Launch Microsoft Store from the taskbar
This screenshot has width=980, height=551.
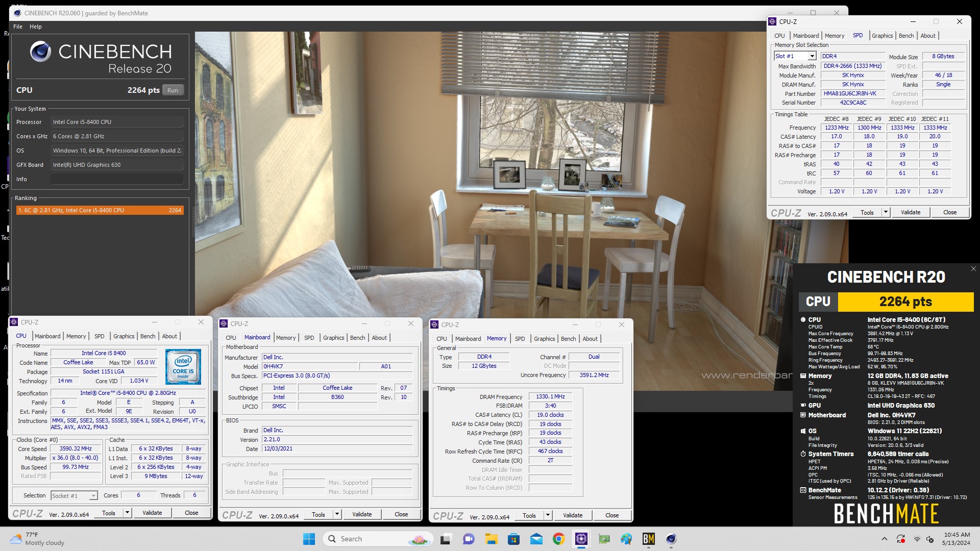[x=513, y=539]
